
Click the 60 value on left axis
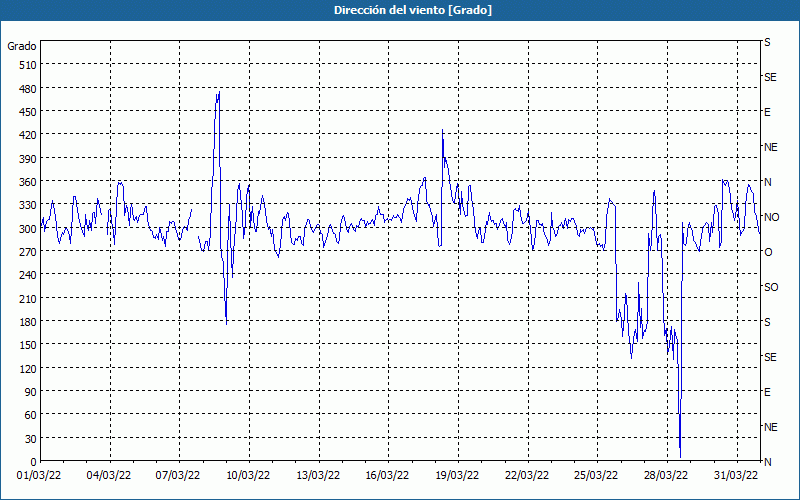pyautogui.click(x=31, y=415)
